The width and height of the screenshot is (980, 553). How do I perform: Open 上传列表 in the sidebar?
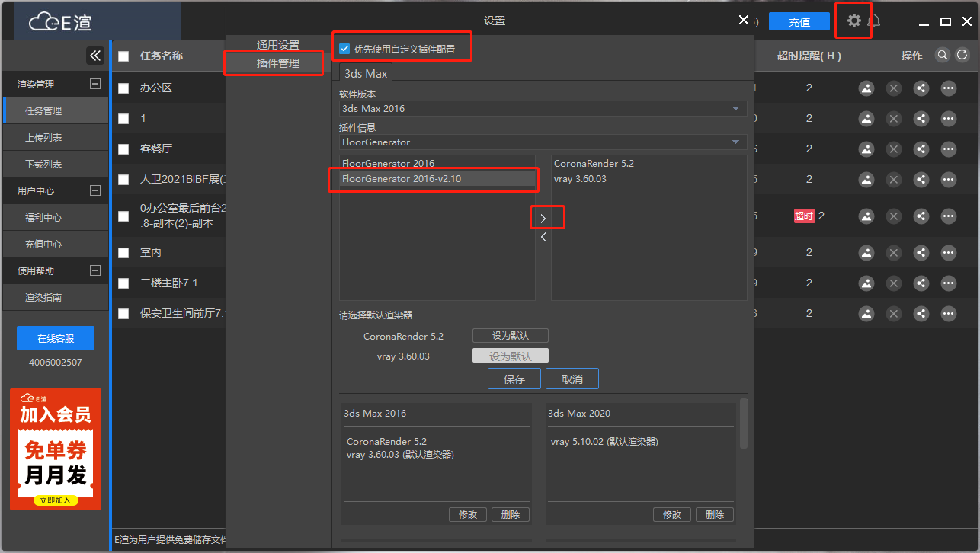(x=43, y=138)
